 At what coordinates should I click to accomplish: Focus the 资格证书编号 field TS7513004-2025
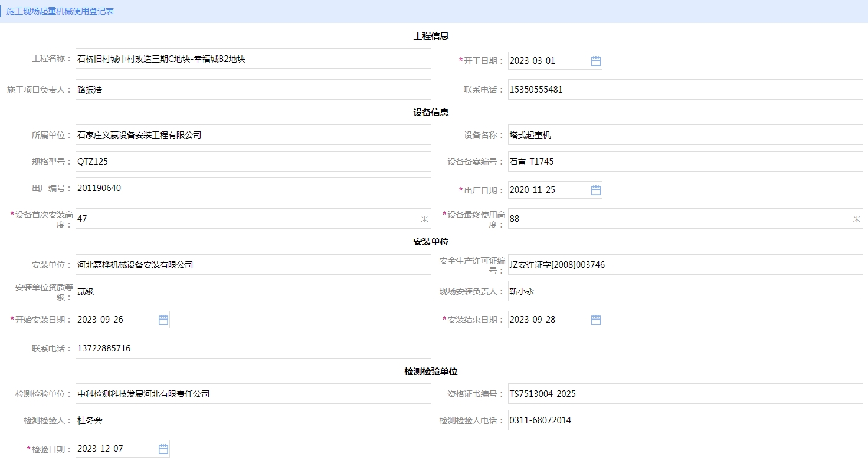pyautogui.click(x=685, y=394)
